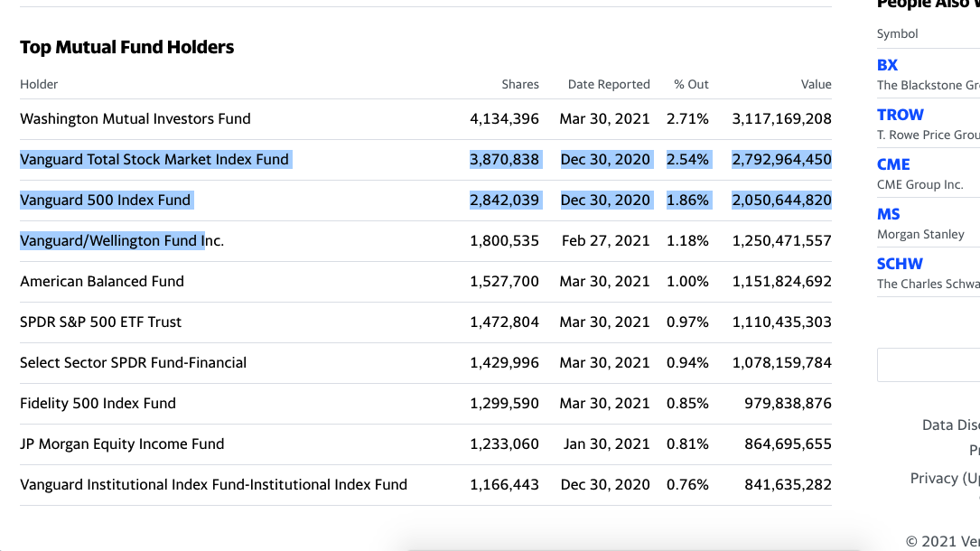
Task: Click shares value 1,800,535
Action: click(x=504, y=240)
